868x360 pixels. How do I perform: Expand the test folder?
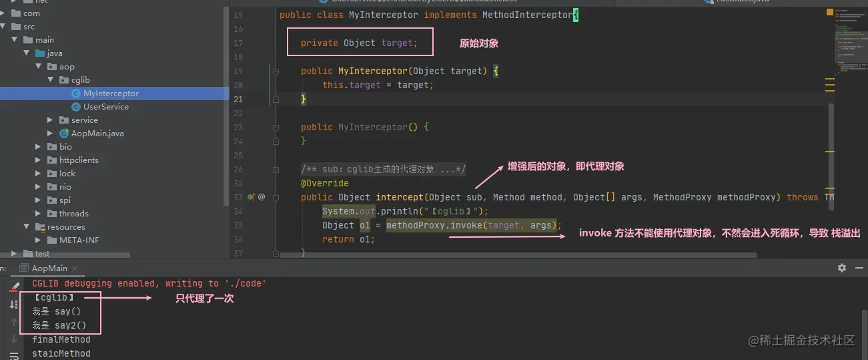click(15, 254)
